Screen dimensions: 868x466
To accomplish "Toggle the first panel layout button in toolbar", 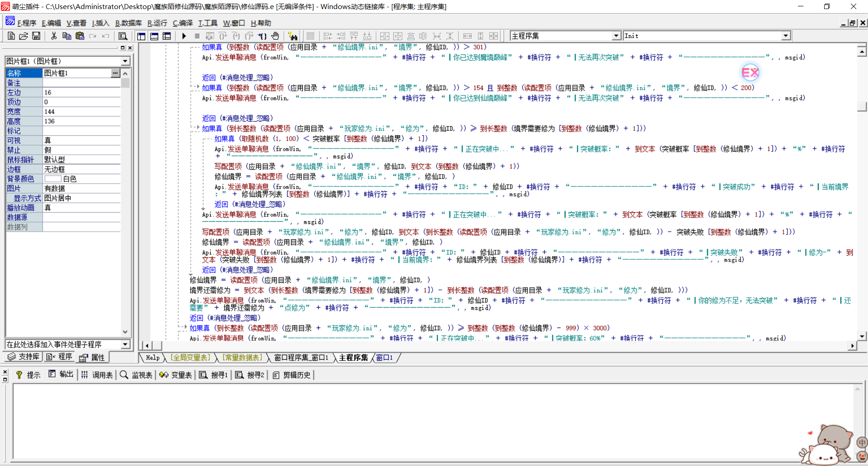I will tap(142, 36).
